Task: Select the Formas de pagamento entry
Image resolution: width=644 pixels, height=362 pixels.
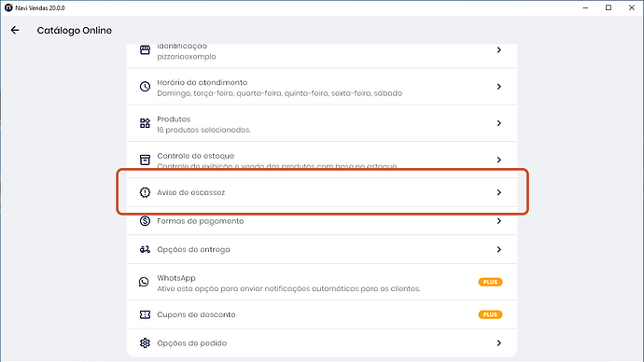Action: point(322,221)
